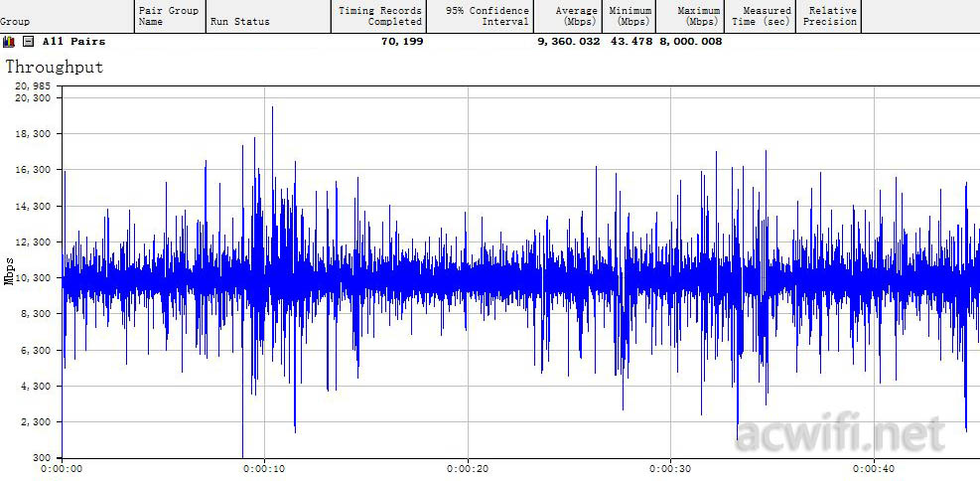Click the 0:00:40 time axis label
Screen dimensions: 980x481
(x=875, y=468)
